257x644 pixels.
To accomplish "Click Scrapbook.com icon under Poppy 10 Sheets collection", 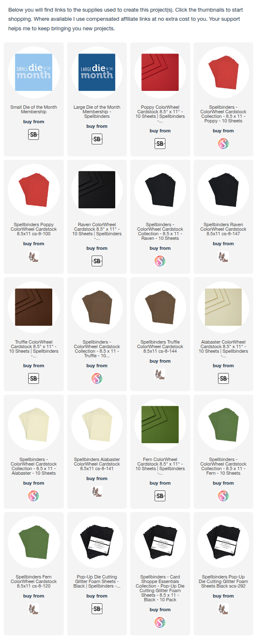I will [223, 144].
